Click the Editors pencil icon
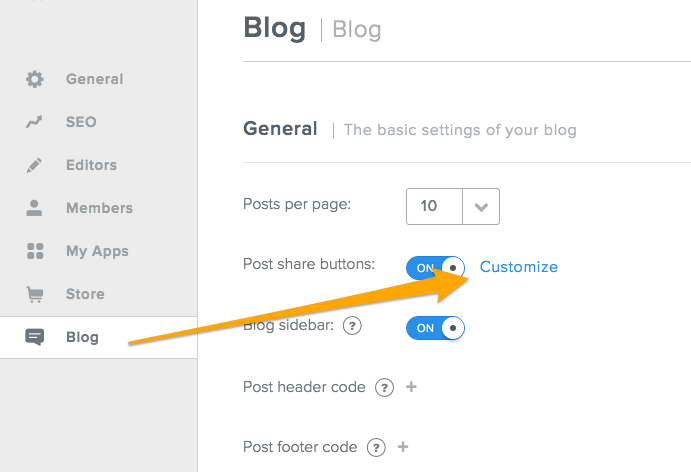This screenshot has height=472, width=691. click(34, 165)
